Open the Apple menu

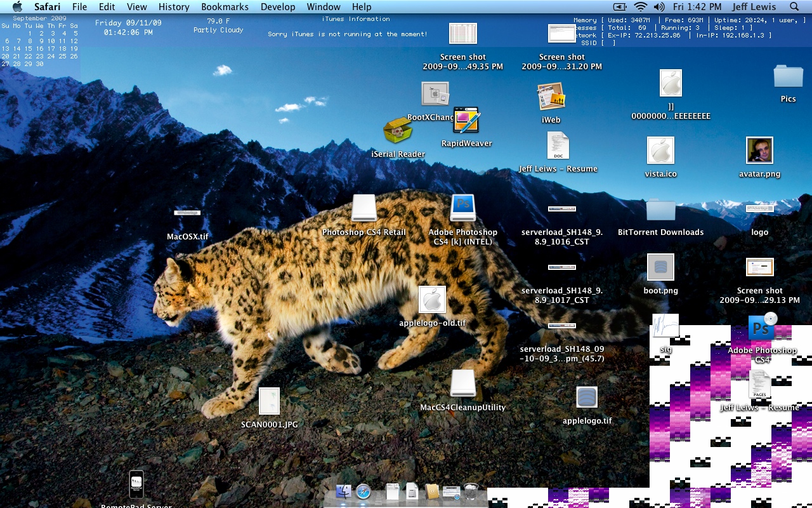coord(17,7)
